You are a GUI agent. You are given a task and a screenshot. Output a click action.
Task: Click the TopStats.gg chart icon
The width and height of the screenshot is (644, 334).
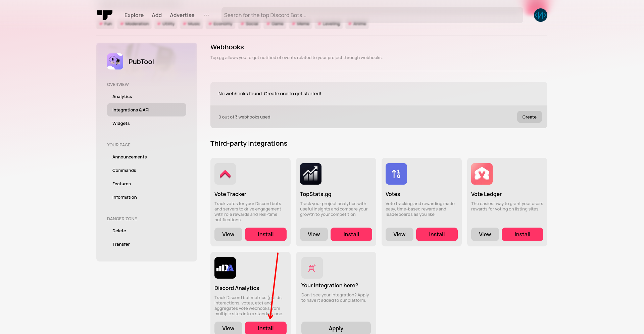click(311, 174)
